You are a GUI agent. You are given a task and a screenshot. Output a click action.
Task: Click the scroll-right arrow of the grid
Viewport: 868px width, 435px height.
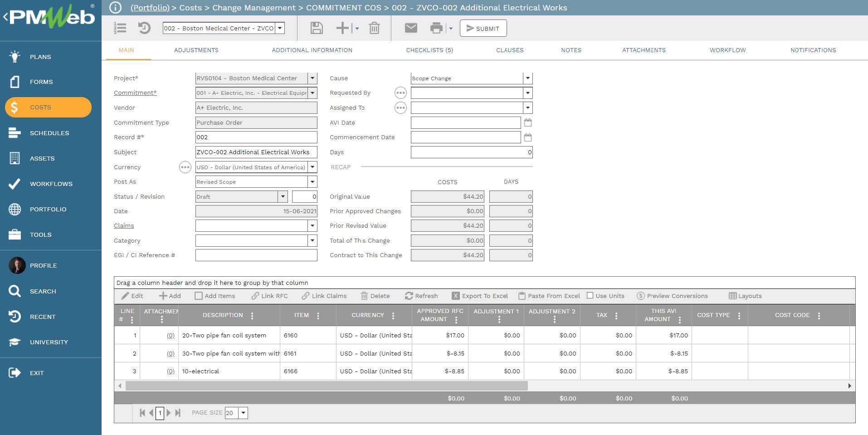[850, 386]
